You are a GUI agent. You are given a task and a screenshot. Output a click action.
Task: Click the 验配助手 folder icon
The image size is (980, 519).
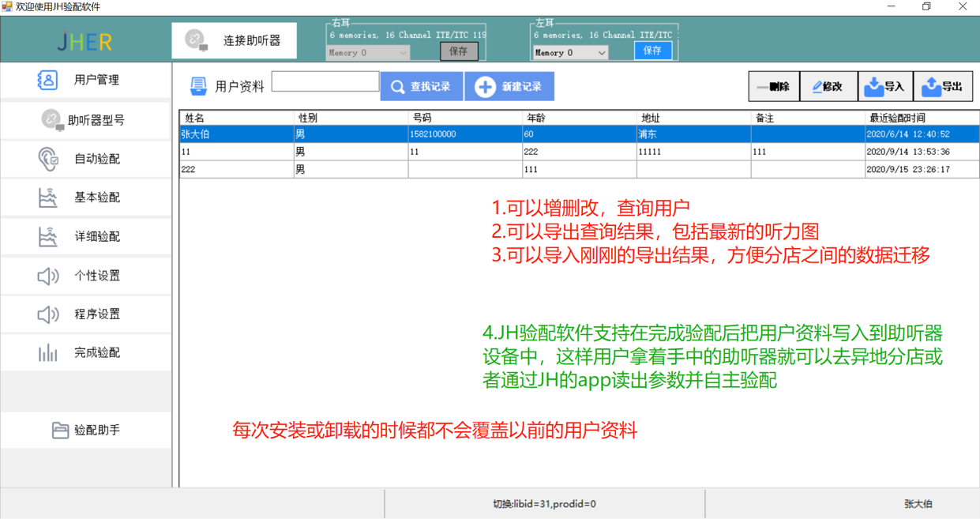click(x=60, y=431)
